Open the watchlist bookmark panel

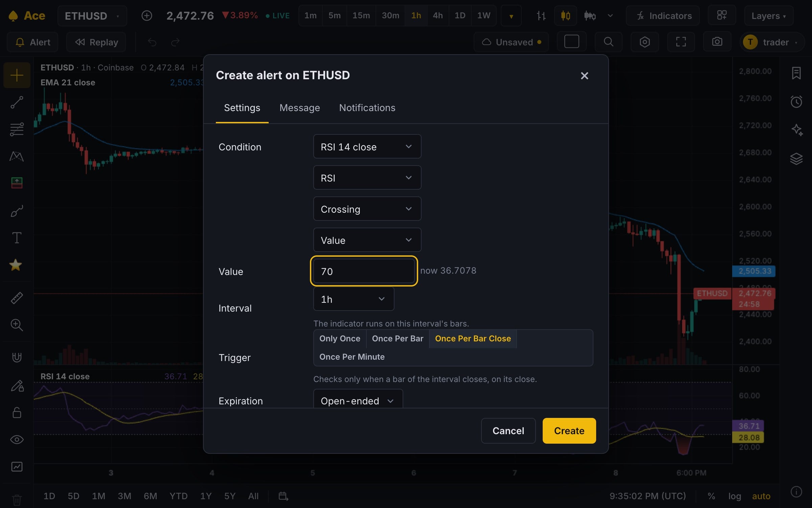796,73
